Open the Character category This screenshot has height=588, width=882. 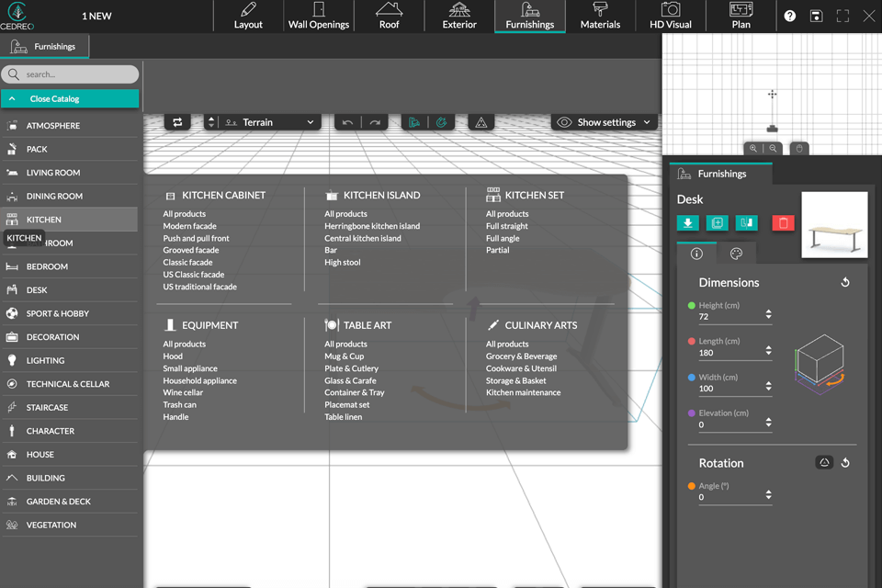tap(70, 431)
